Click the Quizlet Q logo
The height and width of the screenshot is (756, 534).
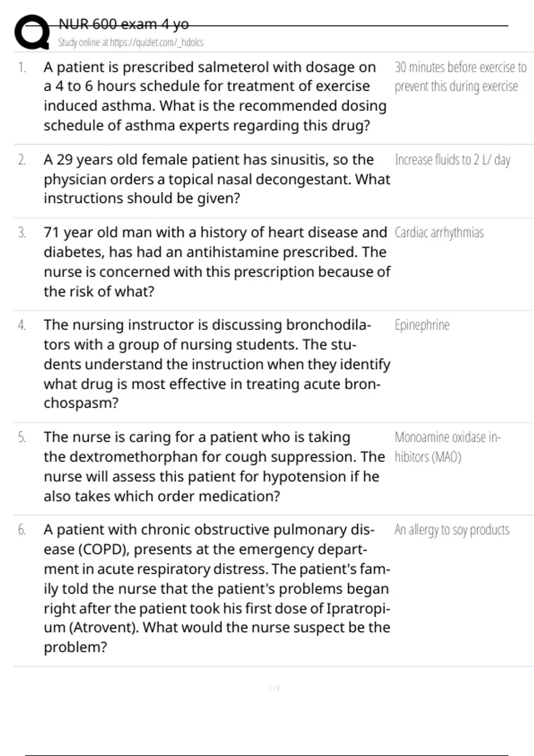32,32
